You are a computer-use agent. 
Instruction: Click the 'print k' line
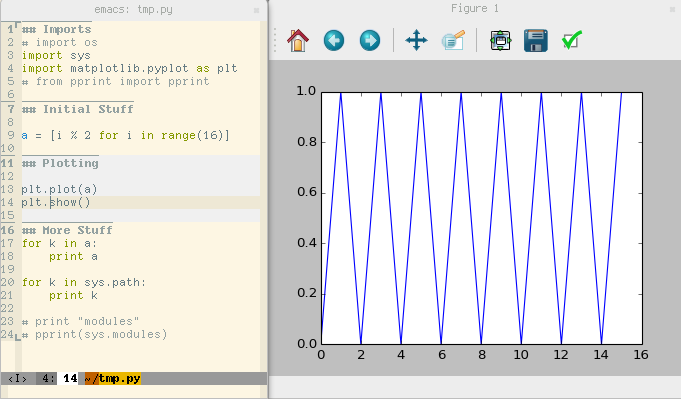click(x=73, y=296)
